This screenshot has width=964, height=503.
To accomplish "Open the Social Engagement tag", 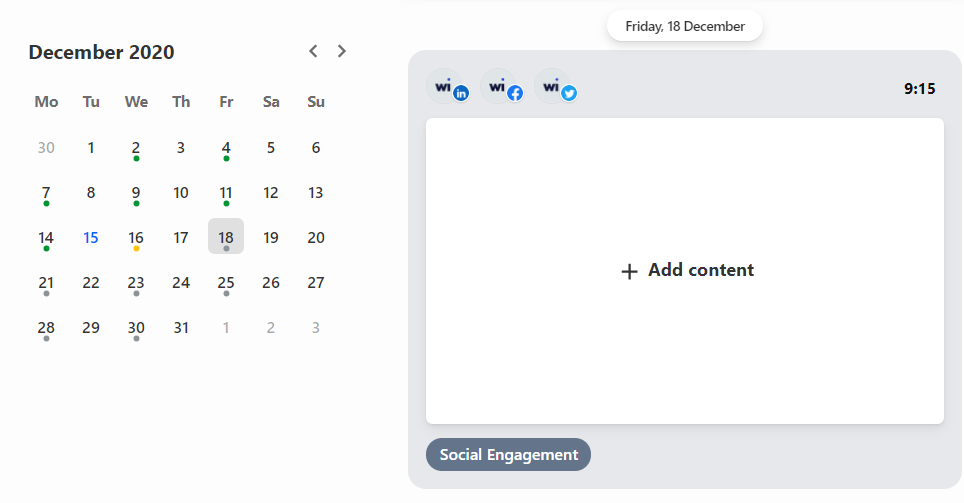I will [x=508, y=454].
